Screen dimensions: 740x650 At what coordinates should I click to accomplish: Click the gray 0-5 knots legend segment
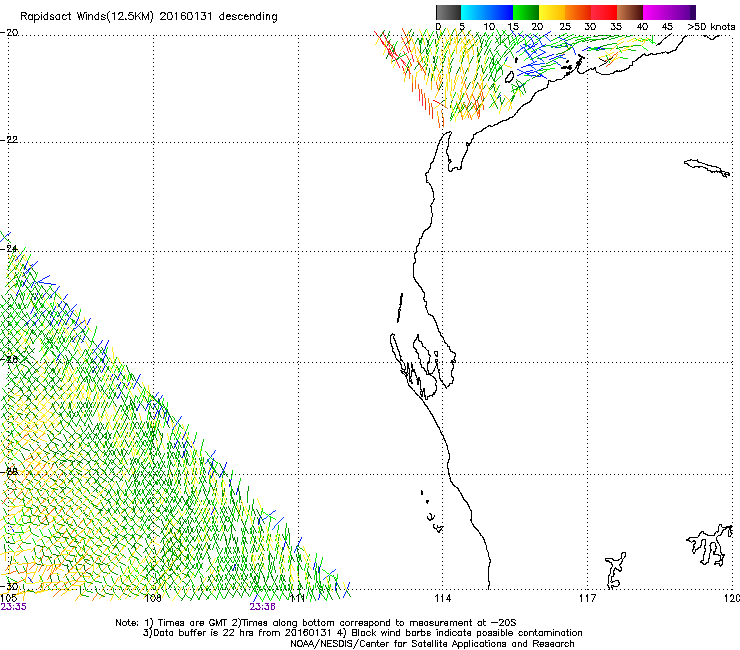coord(448,12)
